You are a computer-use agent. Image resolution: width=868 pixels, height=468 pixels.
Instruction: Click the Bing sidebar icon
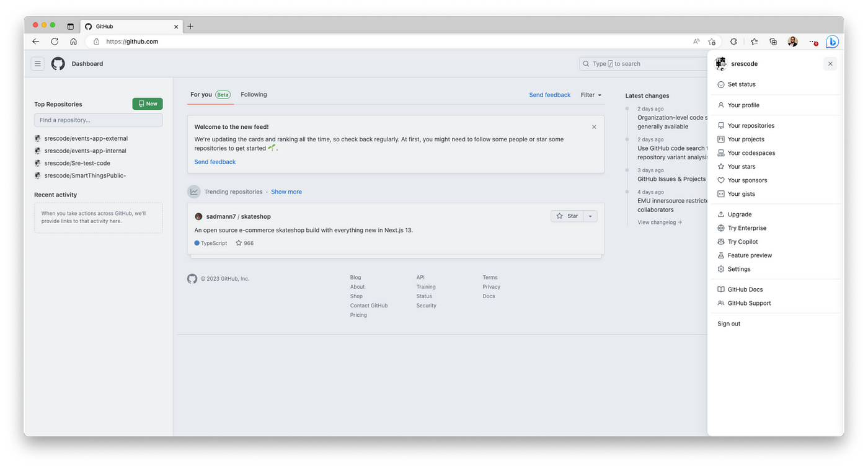[832, 42]
